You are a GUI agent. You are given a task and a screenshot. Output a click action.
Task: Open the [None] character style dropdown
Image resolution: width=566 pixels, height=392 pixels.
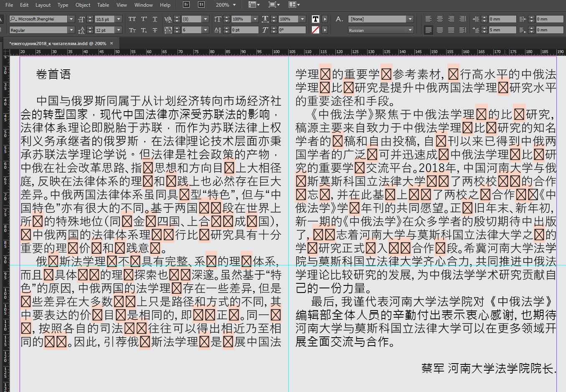(410, 19)
